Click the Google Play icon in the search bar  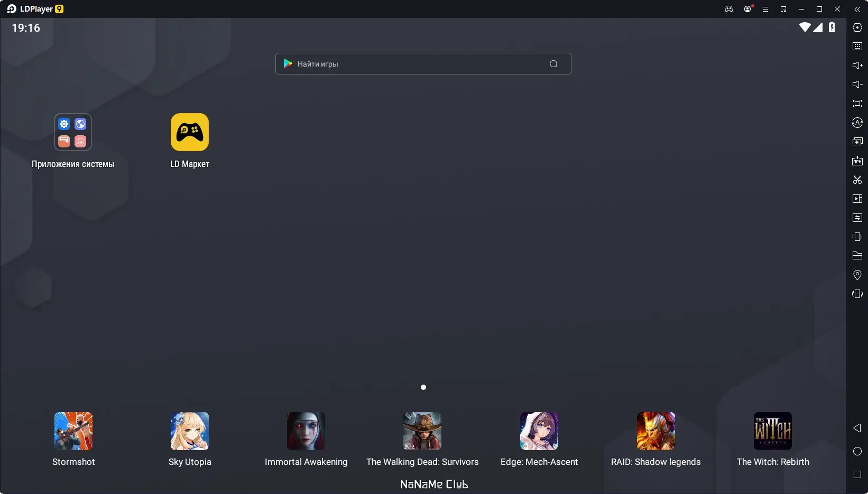288,63
